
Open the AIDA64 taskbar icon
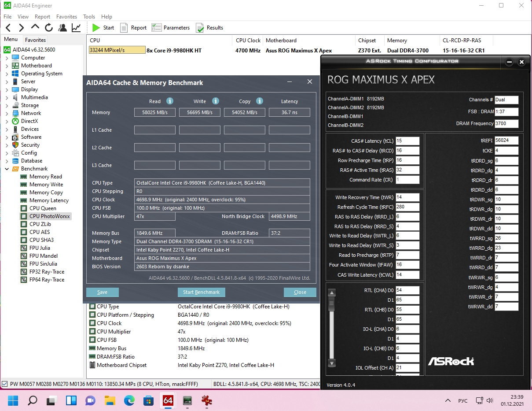(x=168, y=400)
